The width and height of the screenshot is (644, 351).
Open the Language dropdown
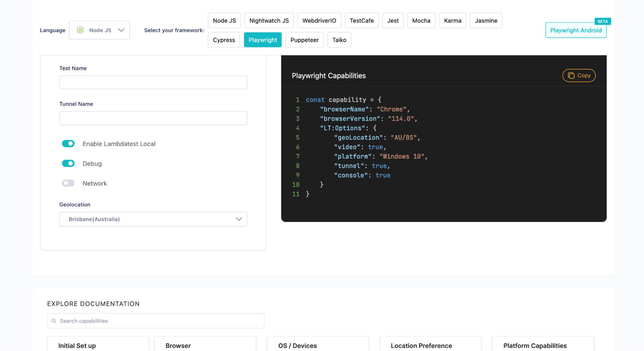pyautogui.click(x=99, y=30)
